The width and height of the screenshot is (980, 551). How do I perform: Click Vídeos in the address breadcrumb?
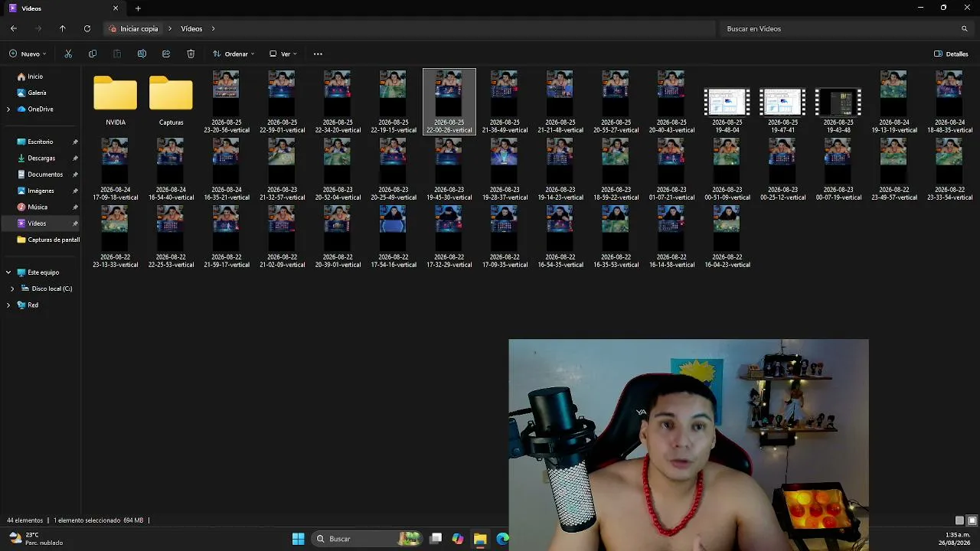pos(191,28)
